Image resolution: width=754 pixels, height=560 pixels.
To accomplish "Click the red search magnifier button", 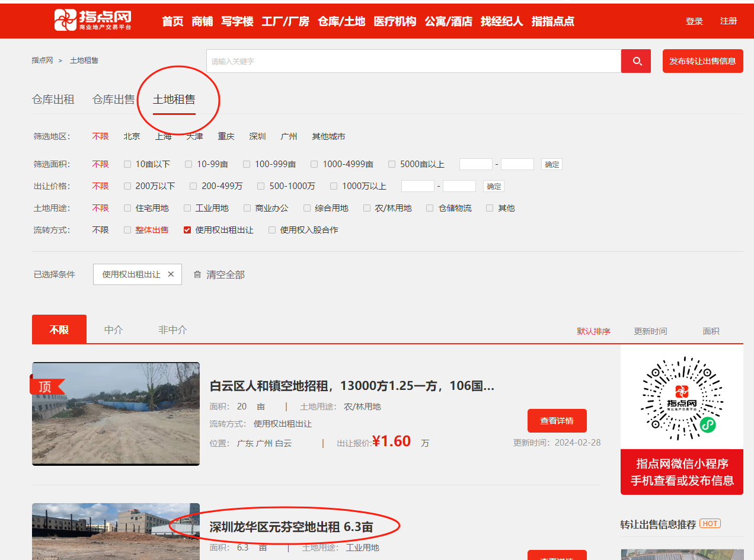I will tap(637, 61).
